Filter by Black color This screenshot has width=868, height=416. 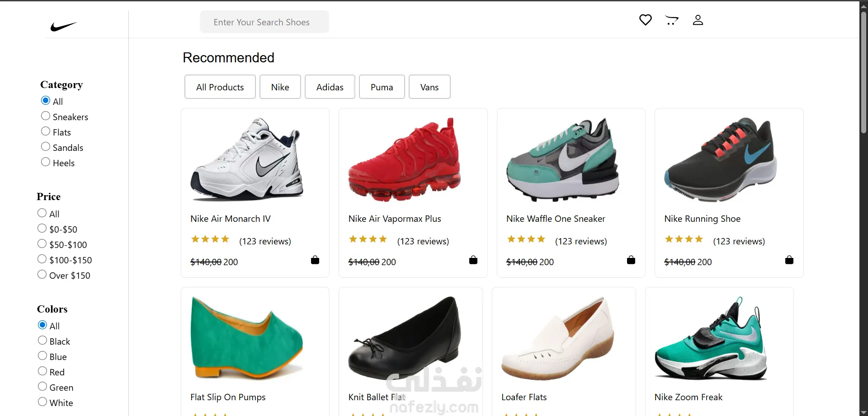[x=42, y=340]
